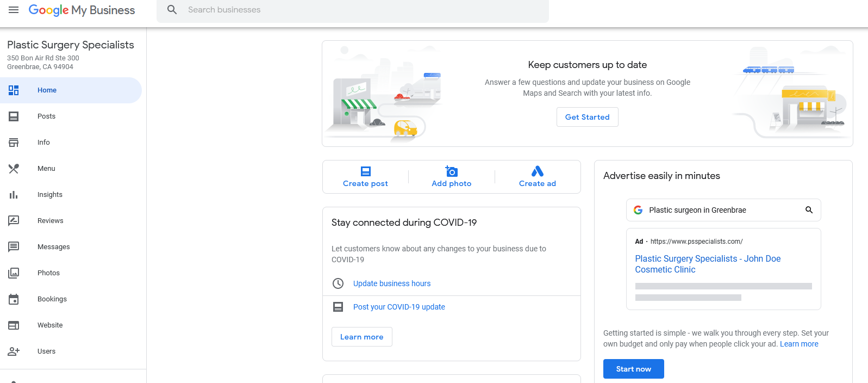The height and width of the screenshot is (383, 868).
Task: Click the Create post icon
Action: [x=366, y=171]
